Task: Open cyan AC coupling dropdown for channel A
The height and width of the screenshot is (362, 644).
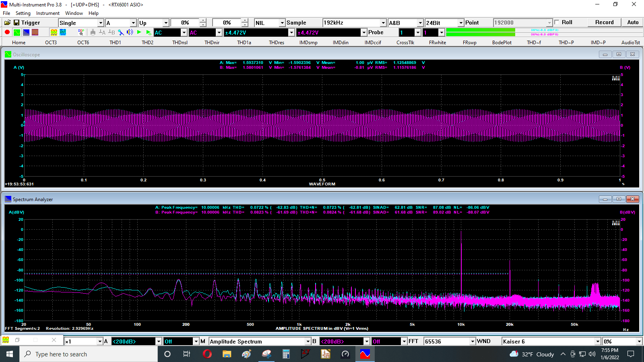Action: point(184,33)
